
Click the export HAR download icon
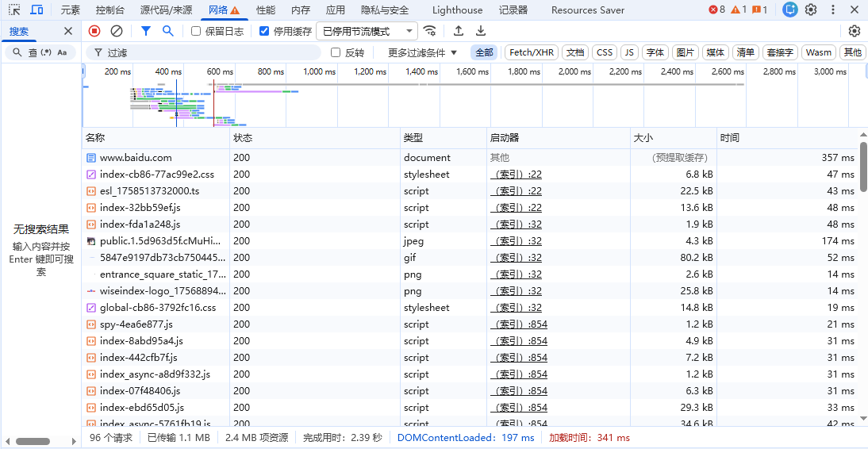click(x=481, y=31)
